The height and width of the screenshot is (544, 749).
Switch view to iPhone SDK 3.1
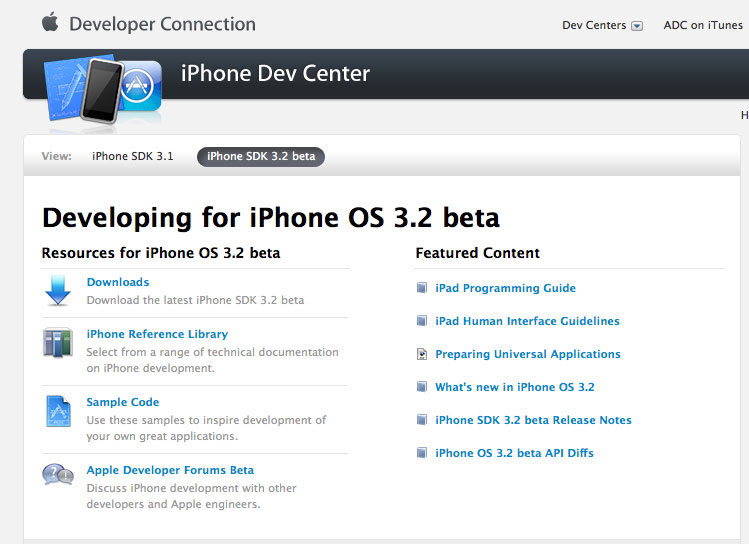133,156
